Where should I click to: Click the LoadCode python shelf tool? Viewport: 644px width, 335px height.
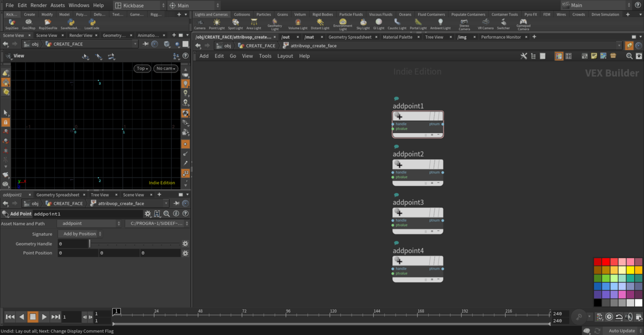(x=92, y=24)
